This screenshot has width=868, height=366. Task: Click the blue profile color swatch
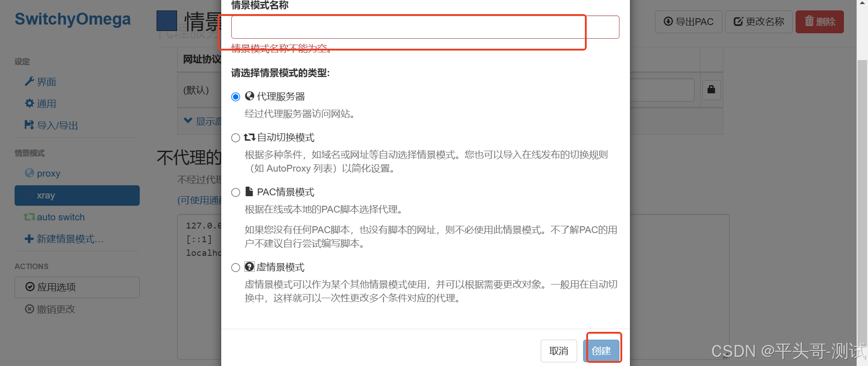(x=167, y=21)
